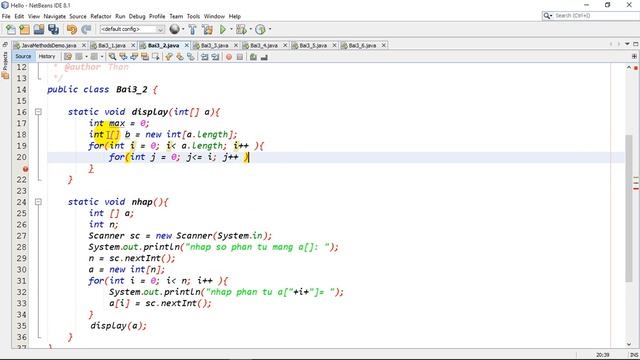Click the vertical editor scrollbar thumb

point(629,208)
